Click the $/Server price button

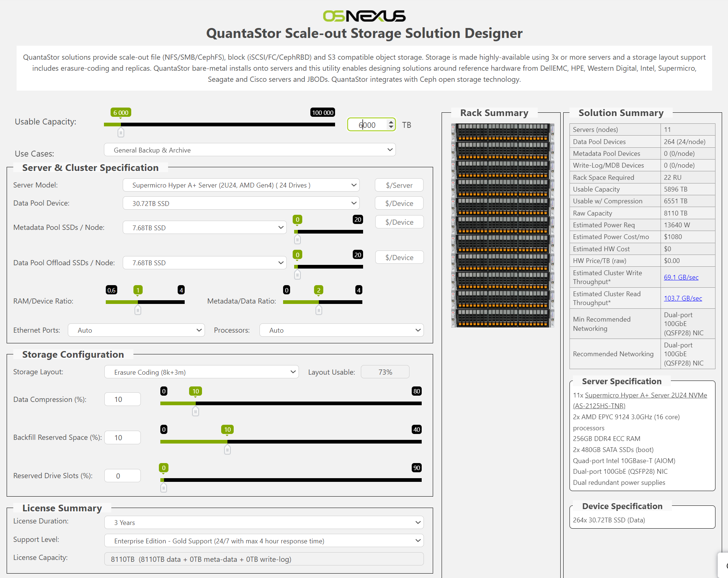click(399, 185)
